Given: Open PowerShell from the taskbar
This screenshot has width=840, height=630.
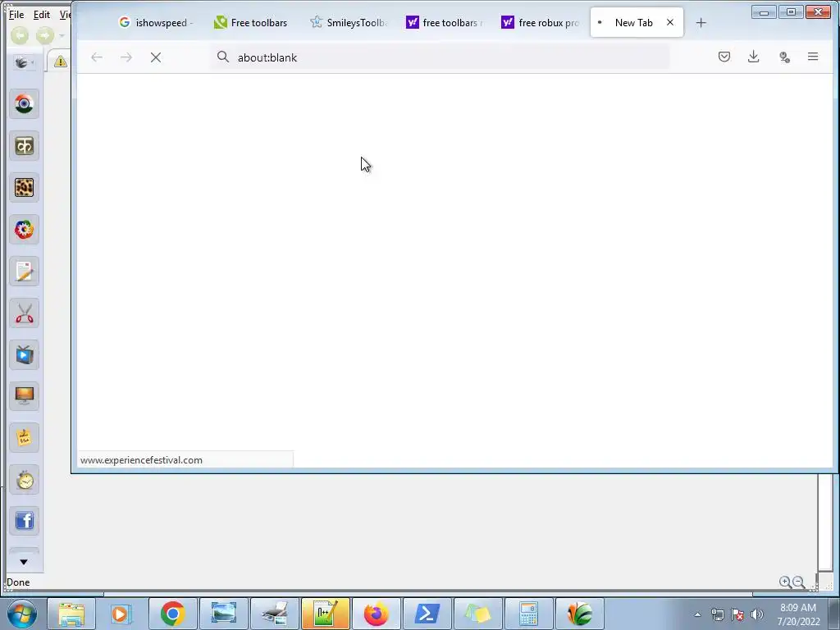Looking at the screenshot, I should tap(427, 614).
